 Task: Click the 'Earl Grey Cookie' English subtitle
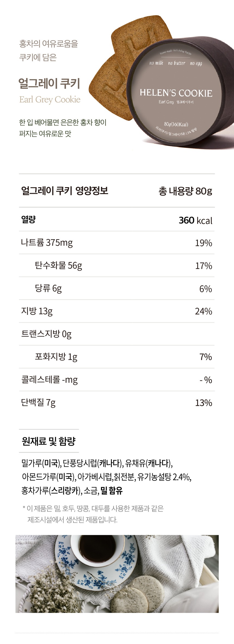pos(50,100)
